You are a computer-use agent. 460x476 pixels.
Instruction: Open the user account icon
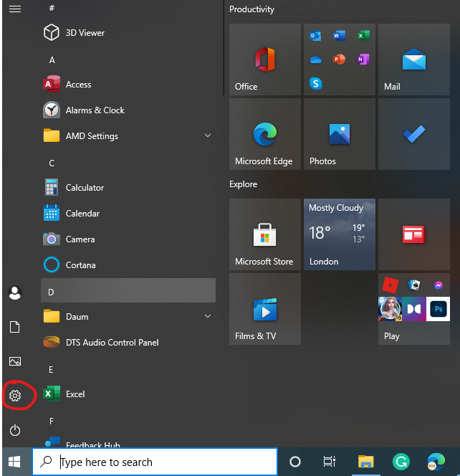point(15,292)
